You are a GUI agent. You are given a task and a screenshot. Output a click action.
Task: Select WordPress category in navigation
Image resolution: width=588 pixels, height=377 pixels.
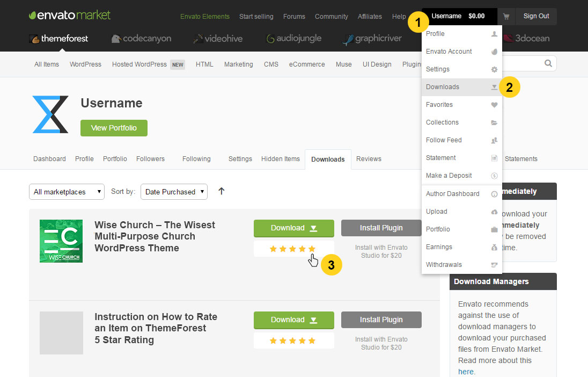pyautogui.click(x=85, y=64)
